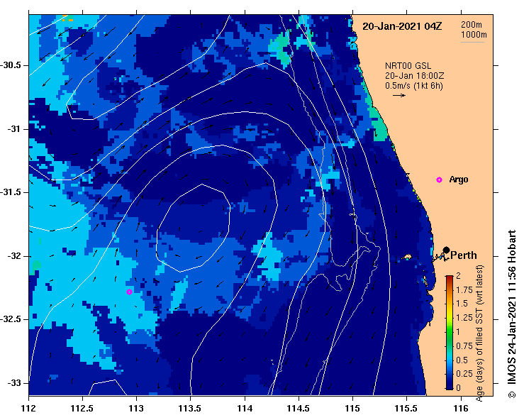Click the Argo legend label
This screenshot has width=524, height=420.
459,179
